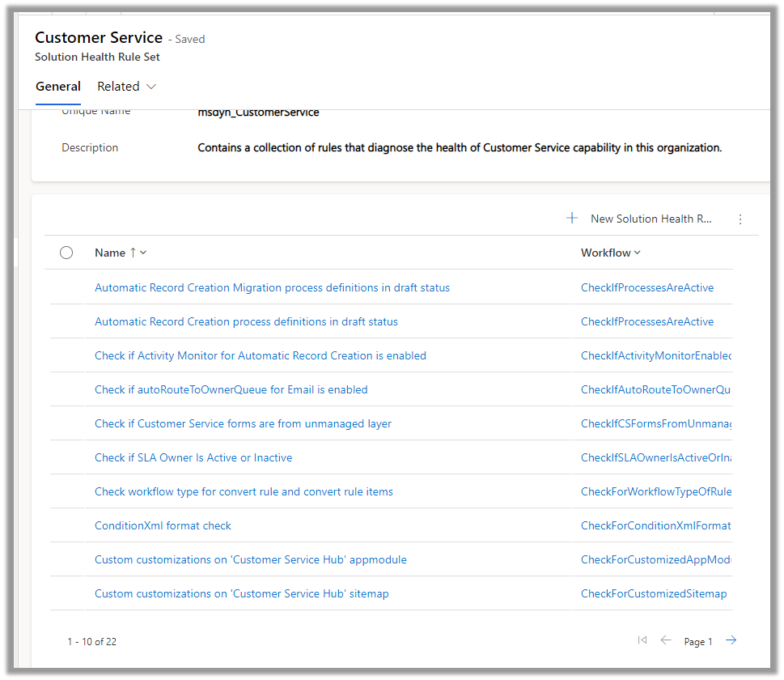
Task: Go to the previous page arrow
Action: point(666,640)
